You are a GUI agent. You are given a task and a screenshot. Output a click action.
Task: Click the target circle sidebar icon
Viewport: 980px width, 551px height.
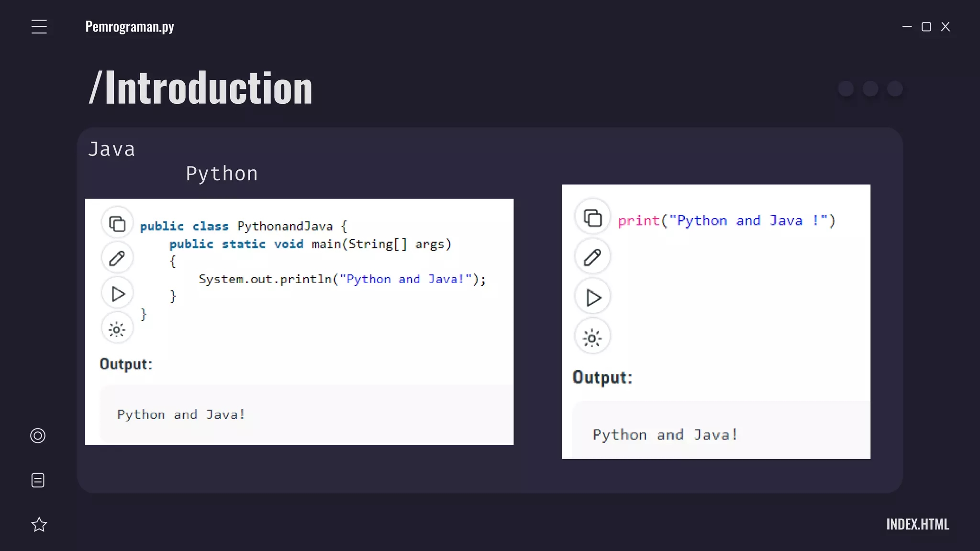pos(38,436)
